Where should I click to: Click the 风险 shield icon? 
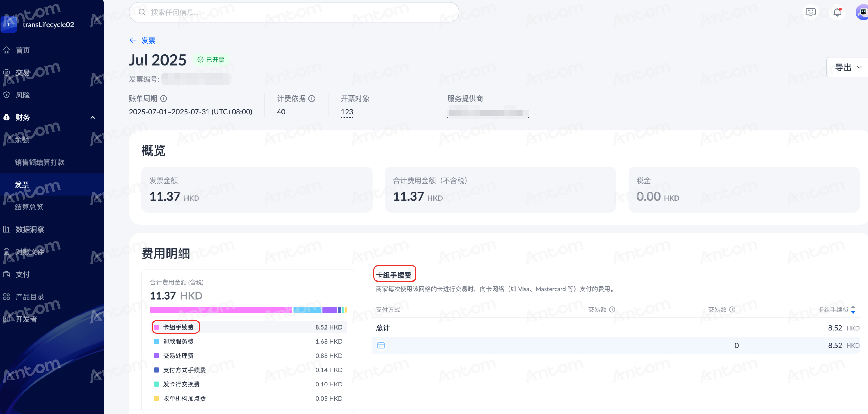click(6, 95)
